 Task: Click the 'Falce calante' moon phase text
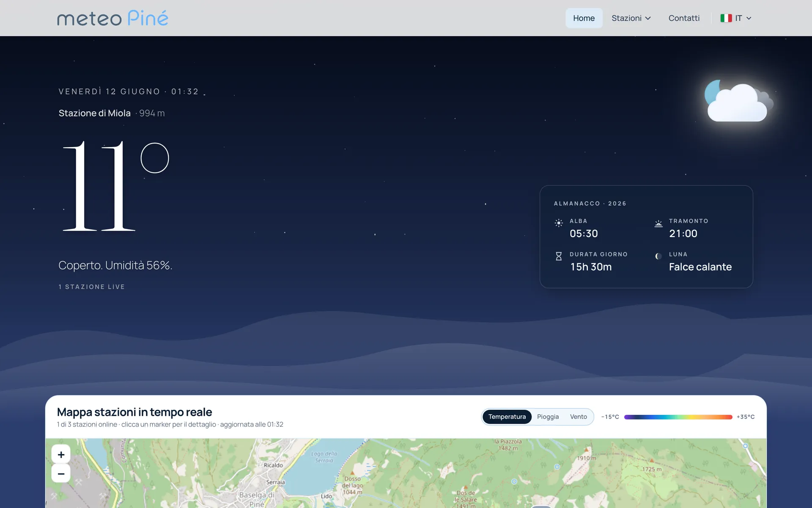700,267
